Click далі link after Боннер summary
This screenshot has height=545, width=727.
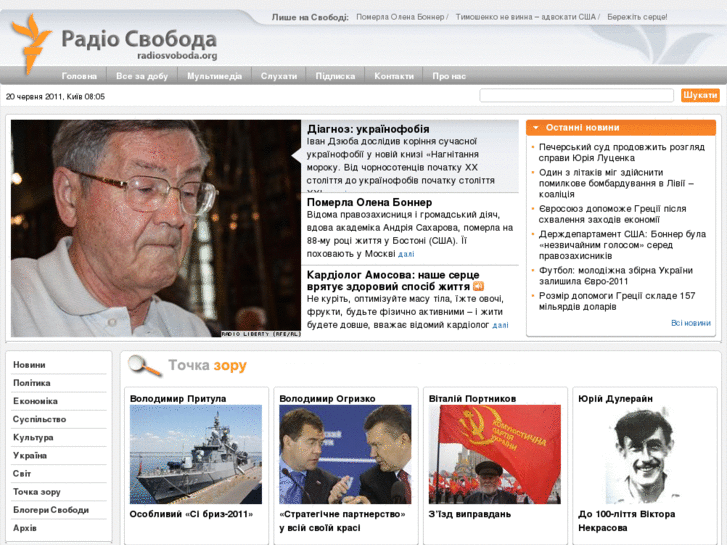coord(406,254)
